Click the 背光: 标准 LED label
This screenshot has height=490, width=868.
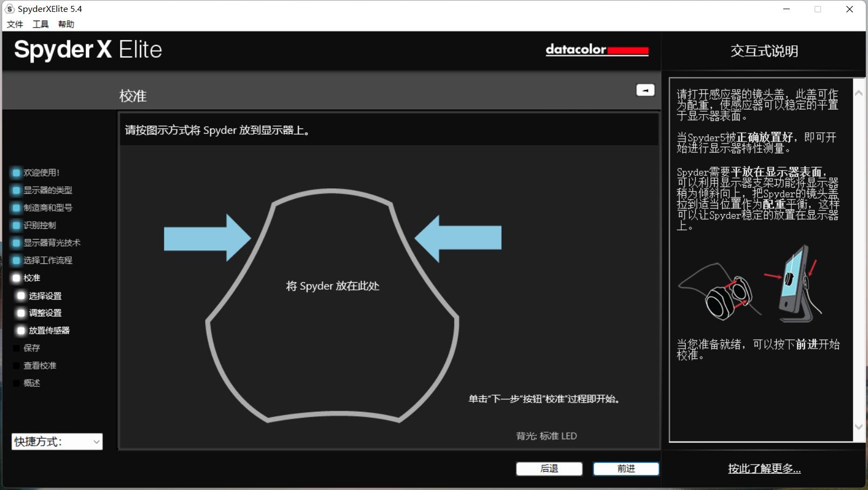click(x=546, y=436)
